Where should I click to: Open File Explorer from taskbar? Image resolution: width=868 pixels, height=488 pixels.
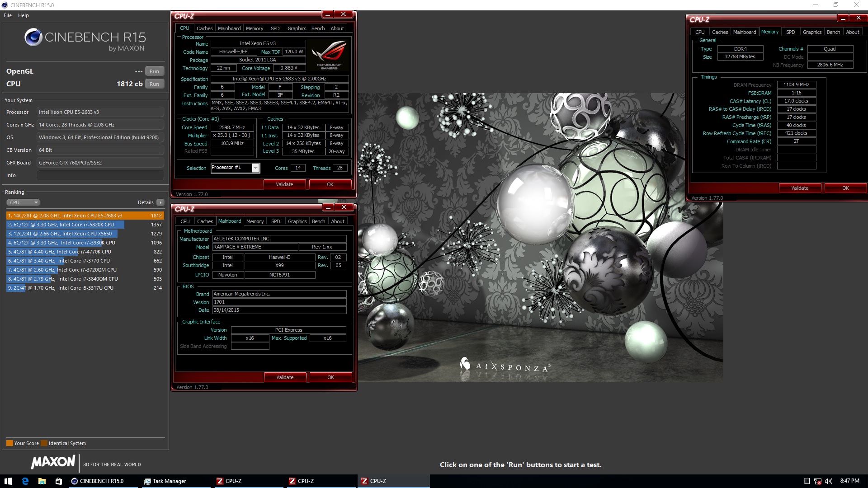click(x=42, y=481)
